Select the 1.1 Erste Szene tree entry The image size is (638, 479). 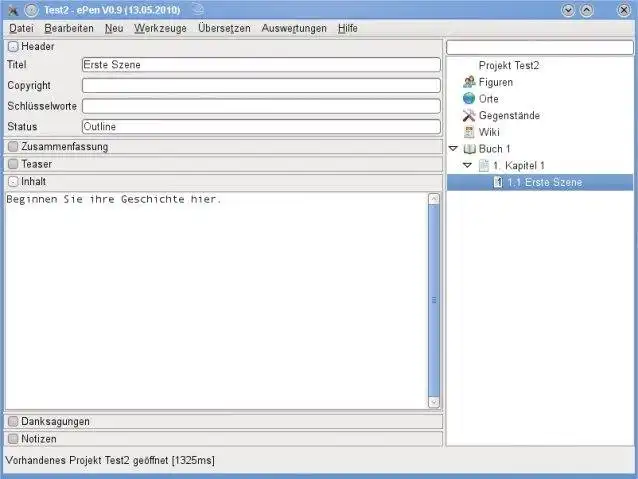click(x=540, y=182)
